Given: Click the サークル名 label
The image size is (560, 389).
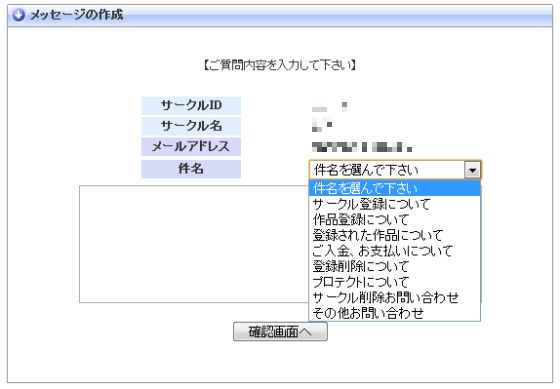Looking at the screenshot, I should coord(191,126).
